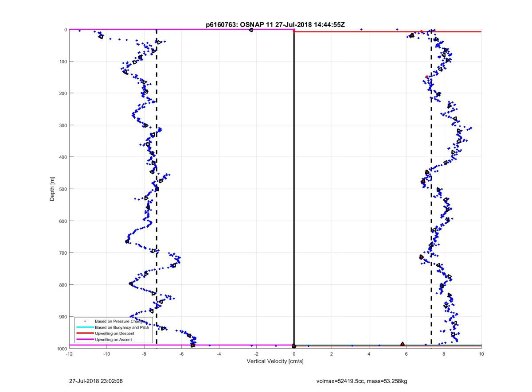Image resolution: width=532 pixels, height=392 pixels.
Task: Click legend entry Based on Buoyancy and Pitch
Action: 122,327
